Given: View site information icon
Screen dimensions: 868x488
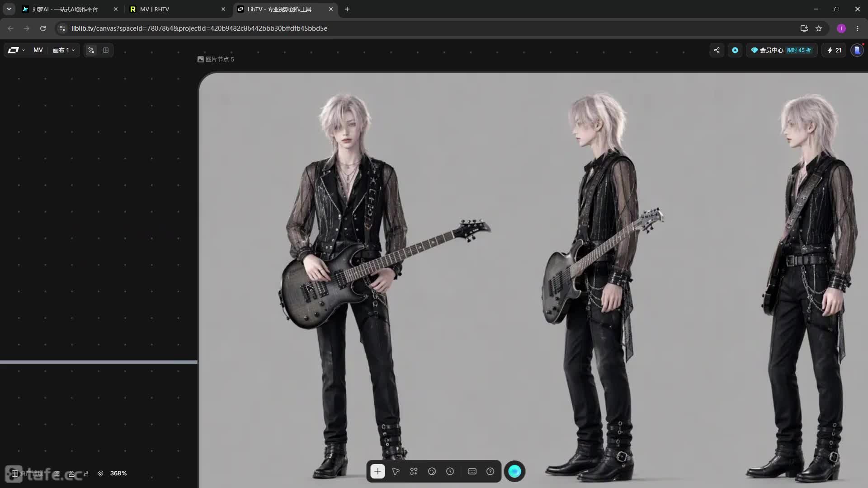Looking at the screenshot, I should click(62, 28).
